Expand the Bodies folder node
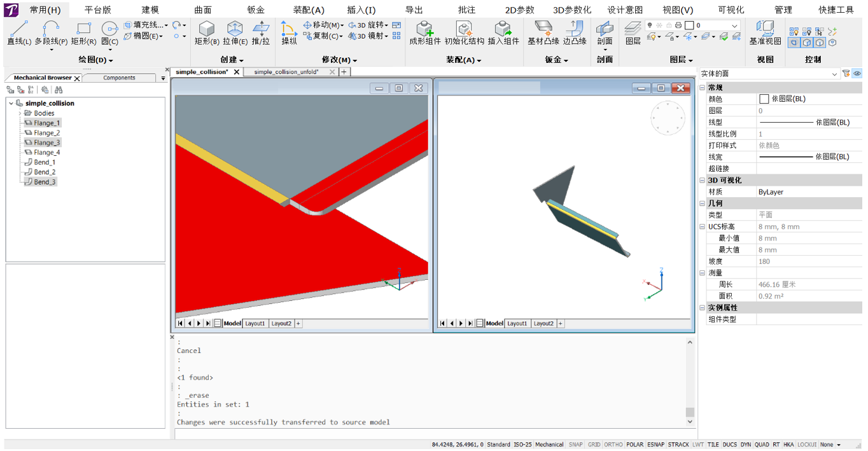 tap(20, 113)
